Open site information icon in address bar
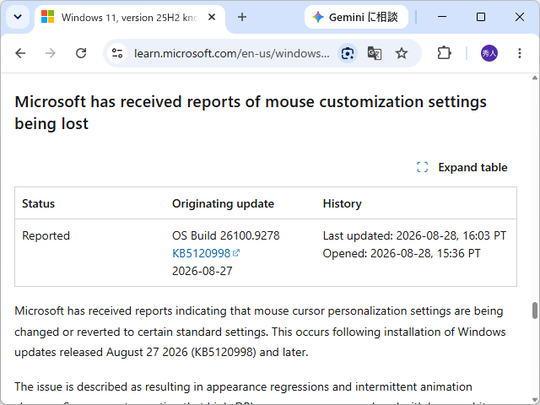The height and width of the screenshot is (405, 540). pyautogui.click(x=117, y=53)
